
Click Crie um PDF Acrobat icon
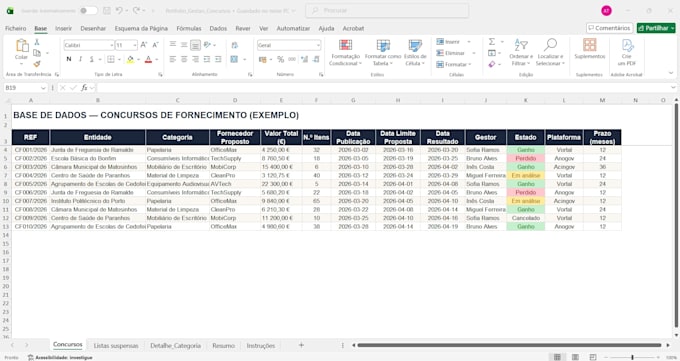[627, 45]
